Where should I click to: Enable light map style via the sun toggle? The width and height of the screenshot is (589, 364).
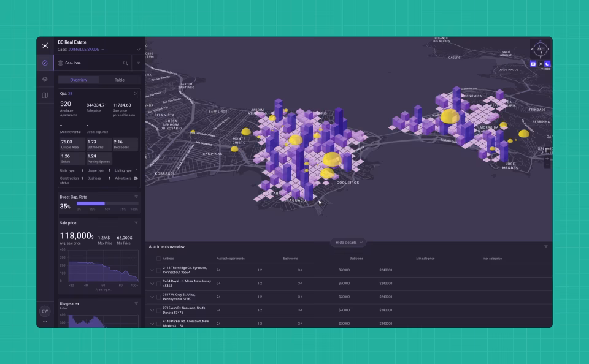541,64
